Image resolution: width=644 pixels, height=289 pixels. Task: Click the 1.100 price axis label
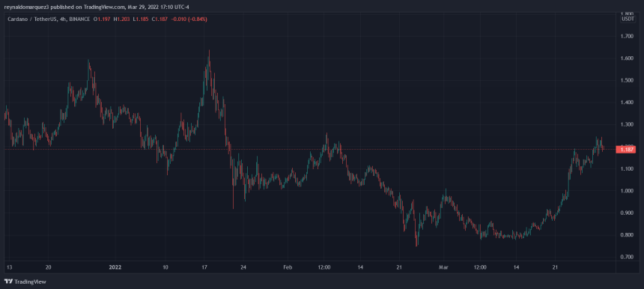pyautogui.click(x=627, y=168)
